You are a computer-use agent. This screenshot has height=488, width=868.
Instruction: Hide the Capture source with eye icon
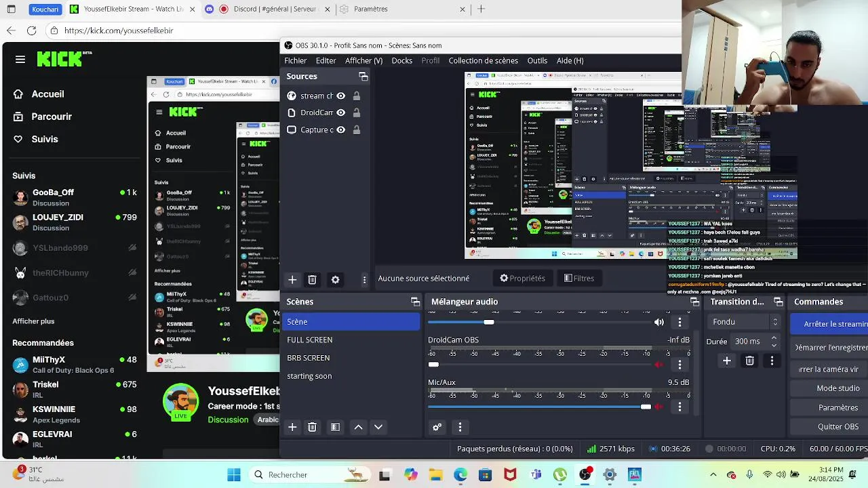pos(340,129)
